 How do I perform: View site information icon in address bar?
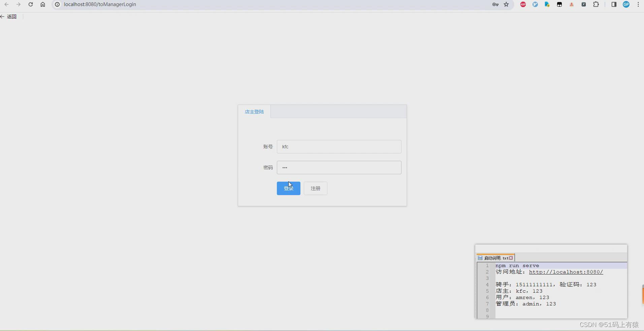point(58,4)
